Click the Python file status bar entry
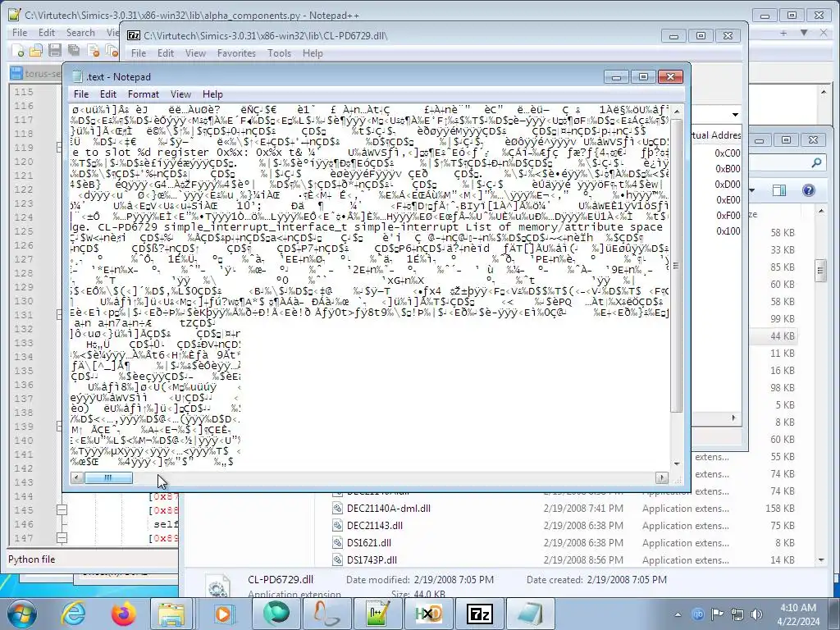The height and width of the screenshot is (630, 840). coord(32,559)
